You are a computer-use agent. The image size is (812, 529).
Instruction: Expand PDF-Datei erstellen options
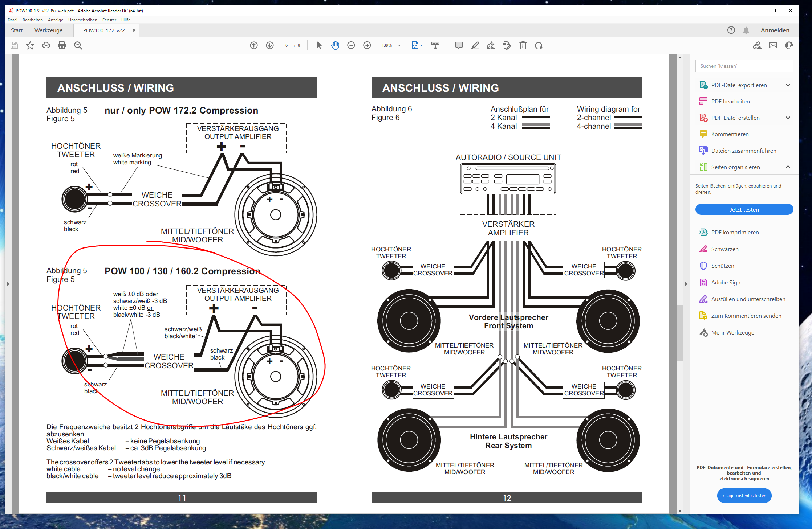click(788, 118)
